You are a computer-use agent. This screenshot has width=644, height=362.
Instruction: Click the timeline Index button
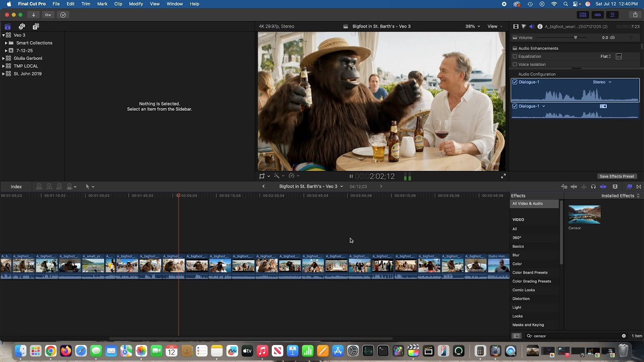[16, 187]
